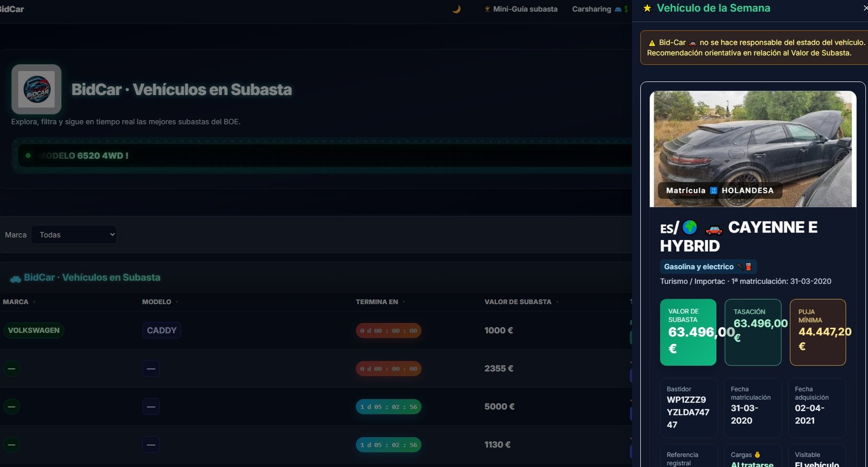Click the VOLKSWAGEN brand badge

[x=34, y=330]
